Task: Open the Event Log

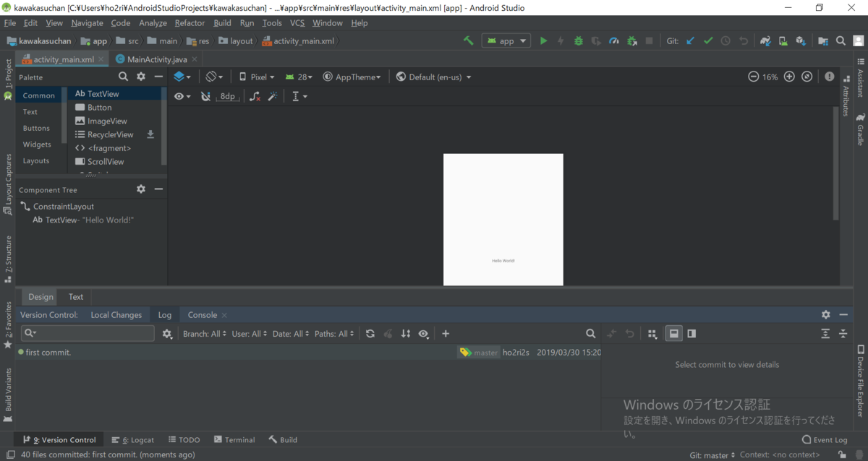Action: 825,439
